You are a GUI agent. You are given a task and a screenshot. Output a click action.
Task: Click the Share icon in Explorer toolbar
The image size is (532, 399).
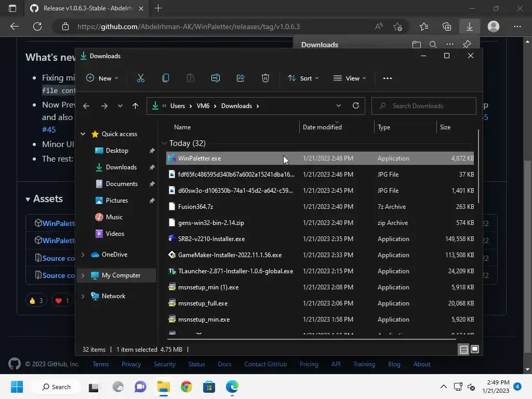pos(241,78)
